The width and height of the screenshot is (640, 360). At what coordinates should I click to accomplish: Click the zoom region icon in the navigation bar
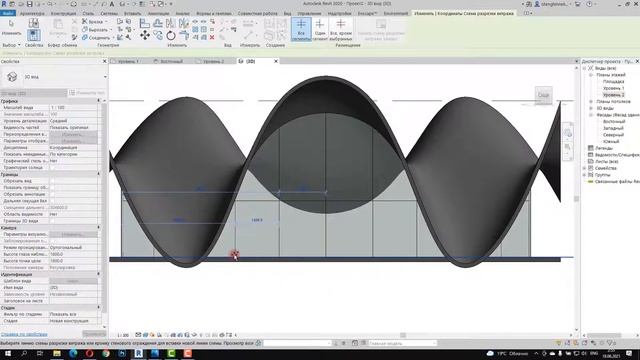[x=568, y=147]
